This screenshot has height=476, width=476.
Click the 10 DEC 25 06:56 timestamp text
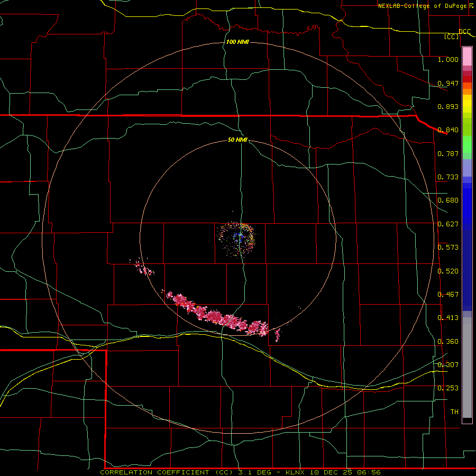[345, 472]
